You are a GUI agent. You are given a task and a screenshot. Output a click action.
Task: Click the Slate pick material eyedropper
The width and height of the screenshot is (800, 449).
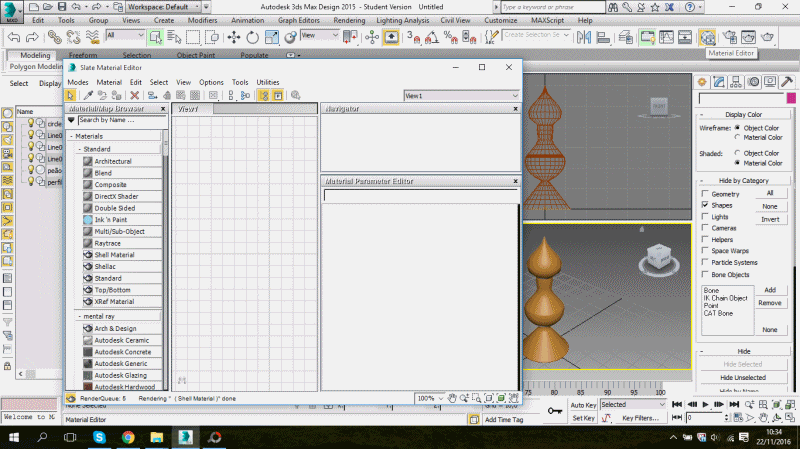coord(88,95)
